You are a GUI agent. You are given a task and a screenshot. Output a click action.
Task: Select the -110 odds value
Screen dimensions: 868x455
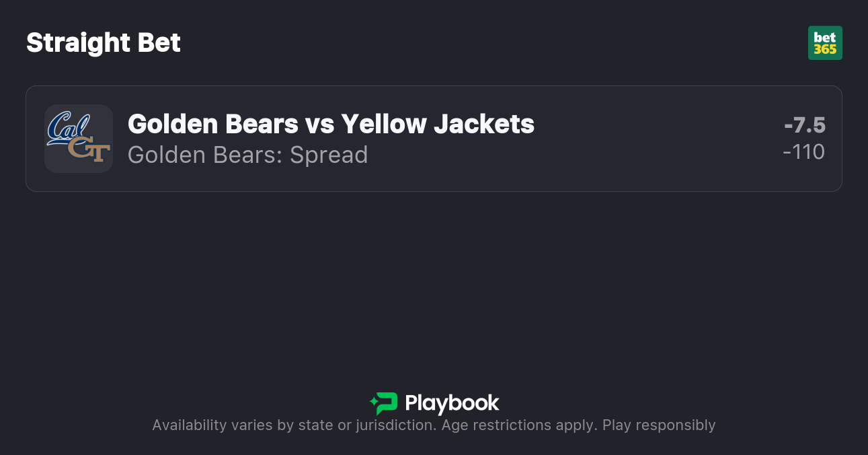[803, 152]
